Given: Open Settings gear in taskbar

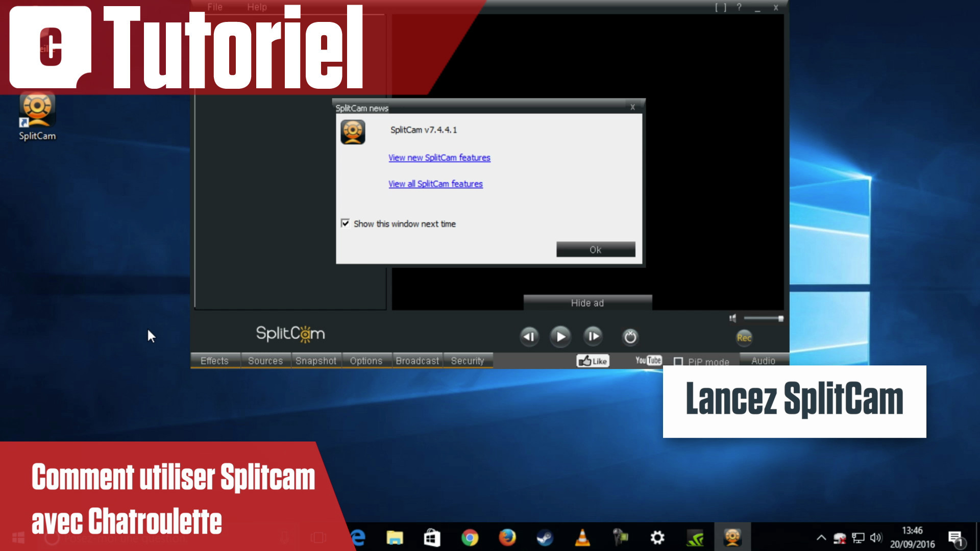Looking at the screenshot, I should (657, 538).
